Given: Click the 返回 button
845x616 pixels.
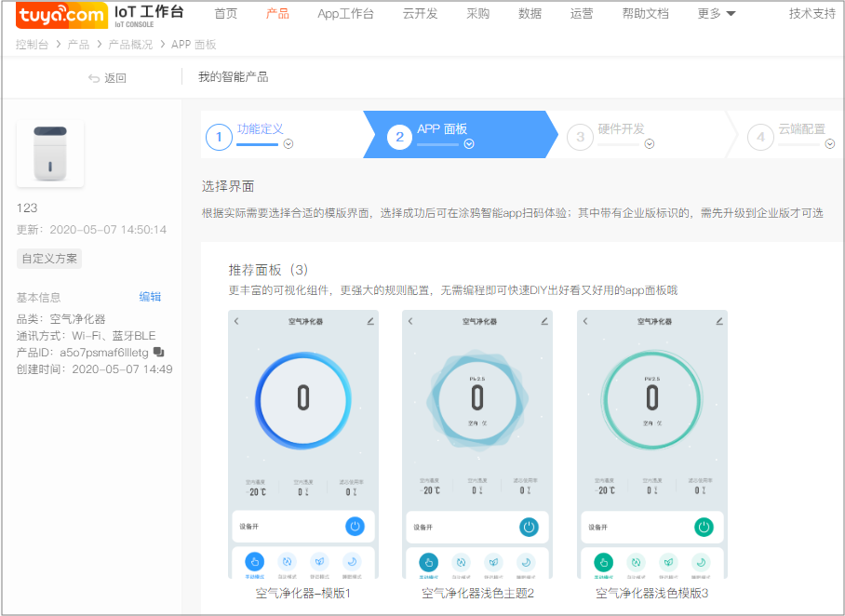Looking at the screenshot, I should click(108, 78).
